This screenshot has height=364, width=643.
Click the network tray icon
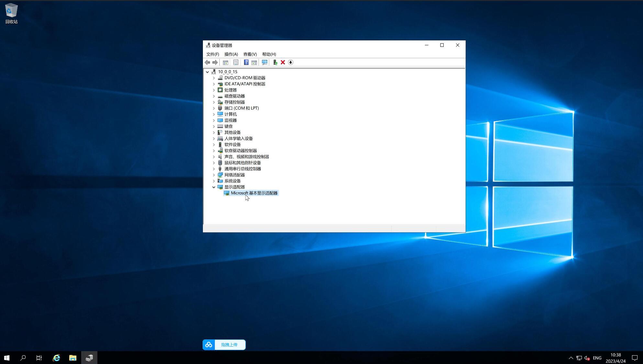point(579,358)
